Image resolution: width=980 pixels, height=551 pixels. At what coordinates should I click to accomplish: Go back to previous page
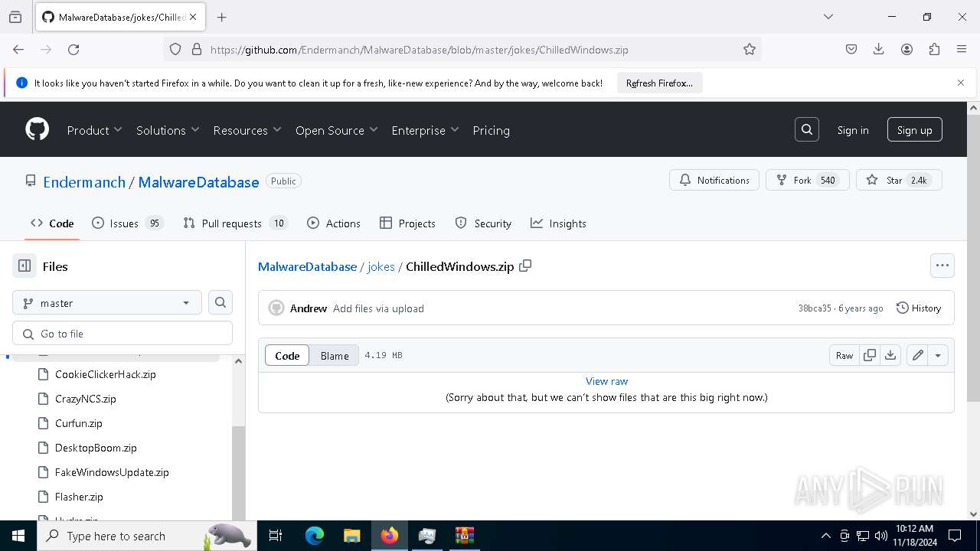pos(18,49)
